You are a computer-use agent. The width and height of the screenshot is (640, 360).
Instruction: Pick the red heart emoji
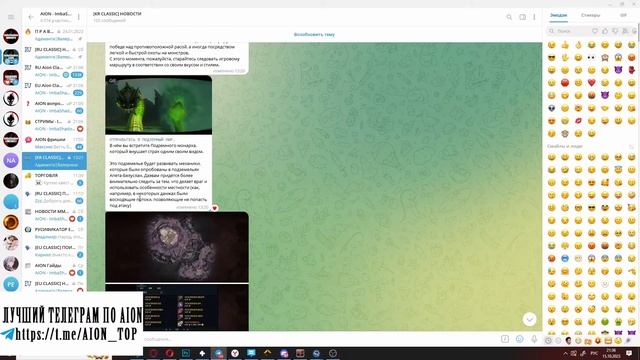pos(591,82)
